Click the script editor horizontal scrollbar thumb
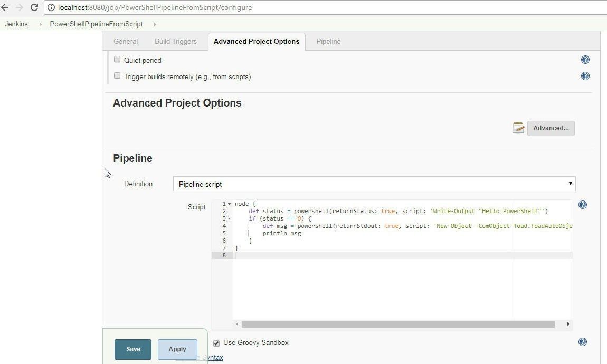The width and height of the screenshot is (607, 364). (x=398, y=324)
